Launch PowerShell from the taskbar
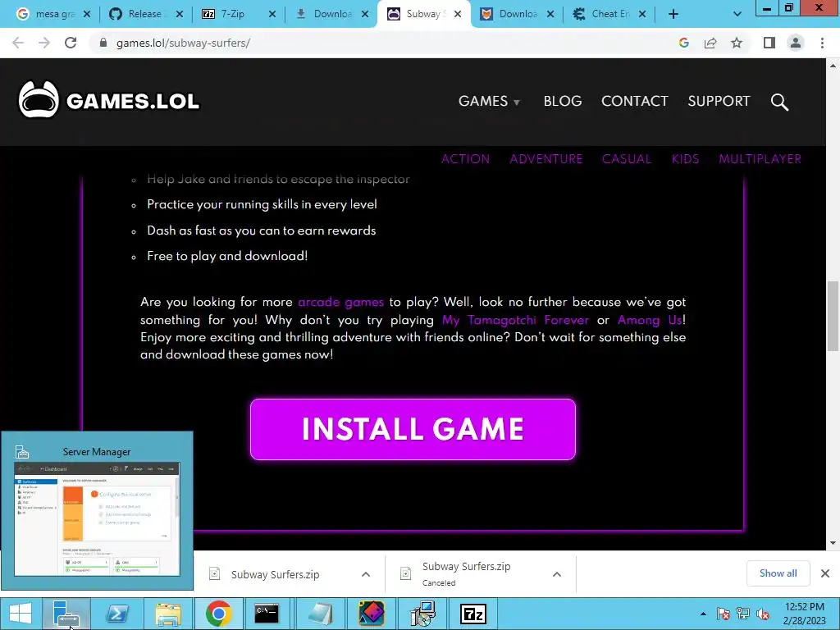840x630 pixels. point(117,614)
